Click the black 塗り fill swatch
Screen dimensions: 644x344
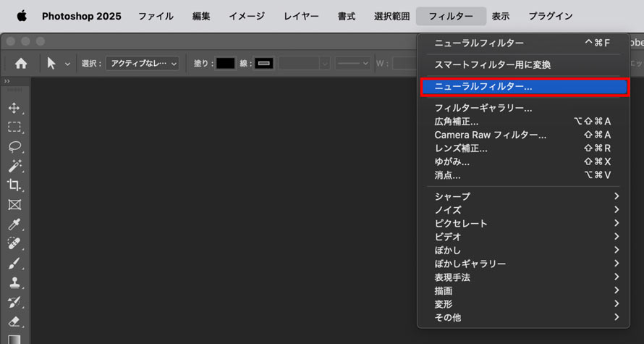point(226,63)
